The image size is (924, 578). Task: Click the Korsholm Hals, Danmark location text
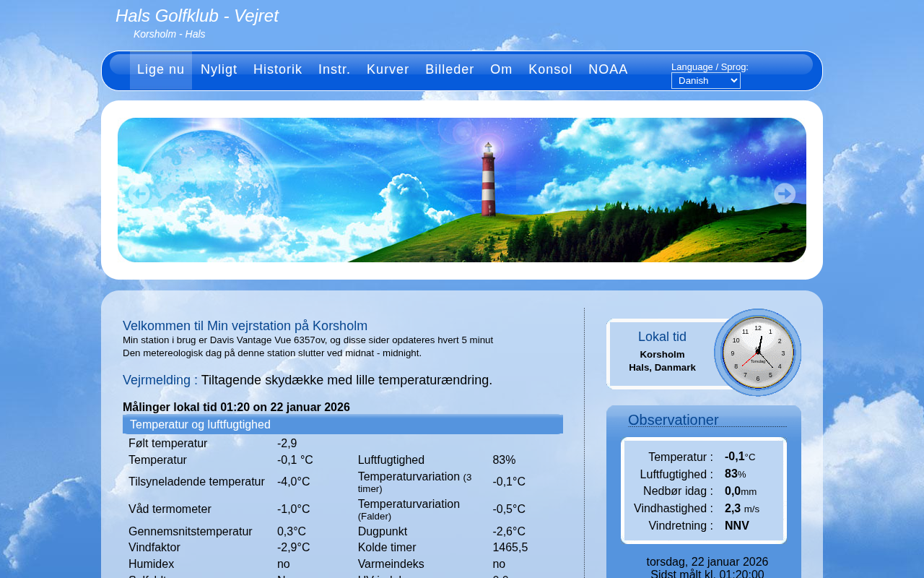click(x=662, y=361)
